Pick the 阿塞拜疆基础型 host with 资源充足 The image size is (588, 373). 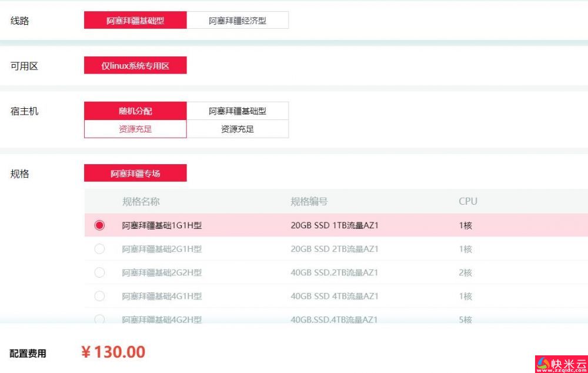coord(238,120)
